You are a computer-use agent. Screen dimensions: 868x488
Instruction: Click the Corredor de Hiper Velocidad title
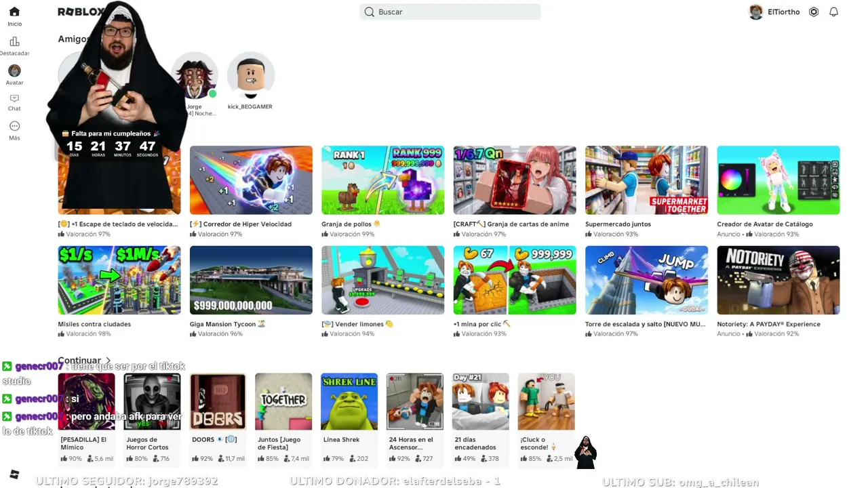(241, 224)
